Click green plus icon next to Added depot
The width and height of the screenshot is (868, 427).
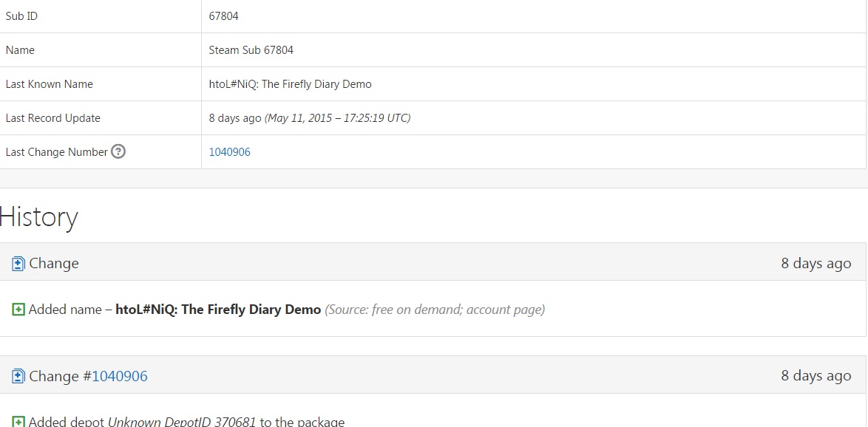pyautogui.click(x=18, y=422)
